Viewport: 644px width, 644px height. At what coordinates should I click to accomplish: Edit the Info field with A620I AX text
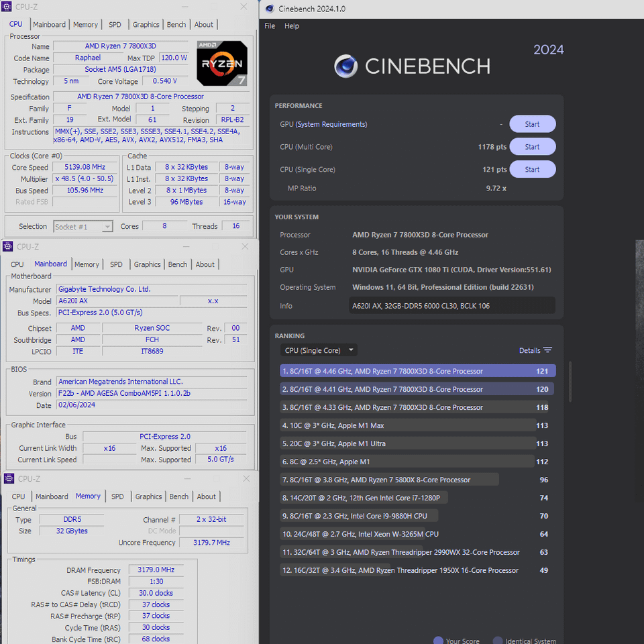pyautogui.click(x=451, y=306)
